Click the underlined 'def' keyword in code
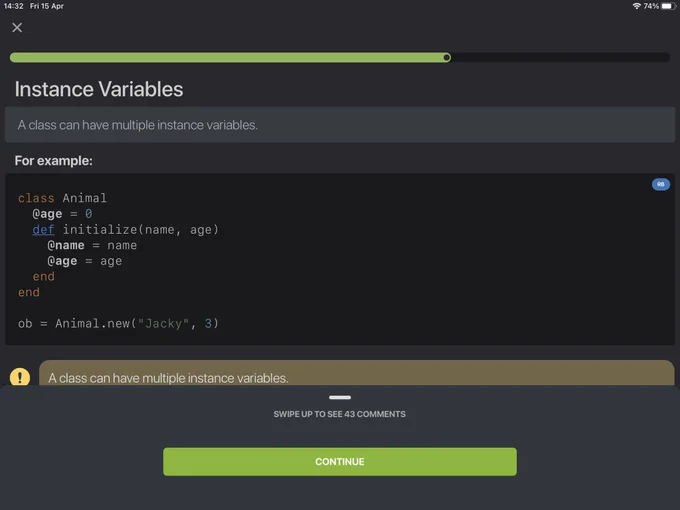680x510 pixels. click(x=43, y=229)
